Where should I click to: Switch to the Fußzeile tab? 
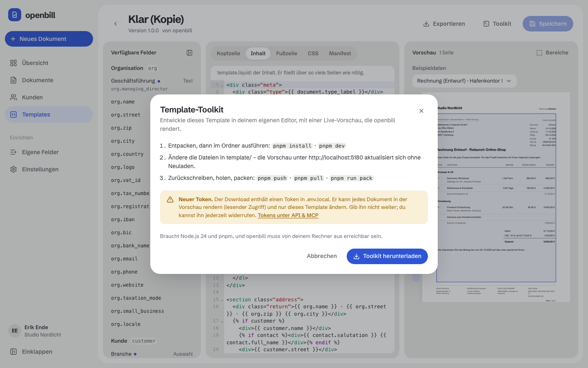tap(287, 54)
